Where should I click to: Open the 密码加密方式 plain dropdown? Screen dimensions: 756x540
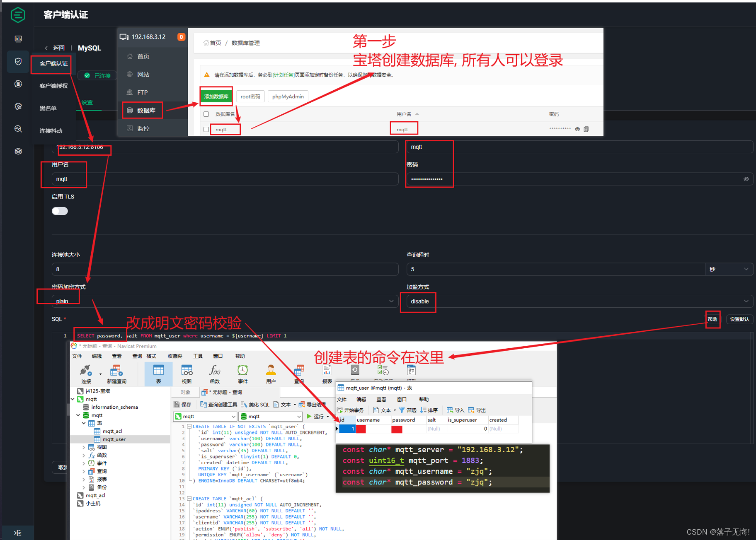(x=225, y=301)
